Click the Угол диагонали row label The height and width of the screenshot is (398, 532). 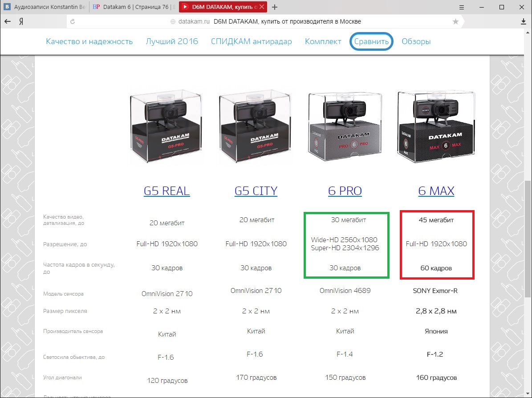tap(62, 378)
